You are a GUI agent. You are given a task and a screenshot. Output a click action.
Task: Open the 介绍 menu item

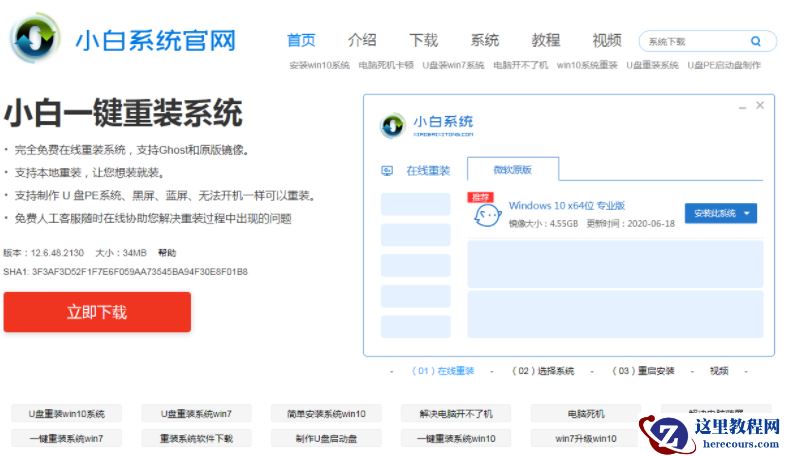click(362, 40)
